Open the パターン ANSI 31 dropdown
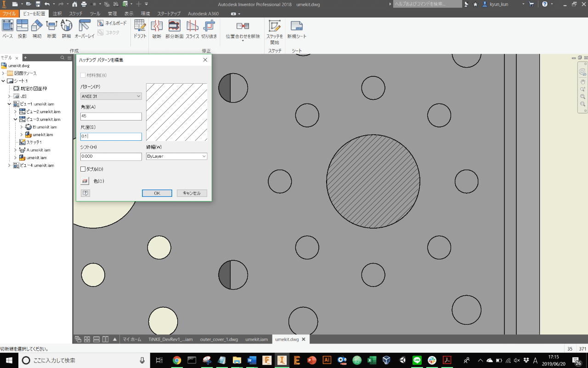The width and height of the screenshot is (588, 368). pyautogui.click(x=111, y=96)
